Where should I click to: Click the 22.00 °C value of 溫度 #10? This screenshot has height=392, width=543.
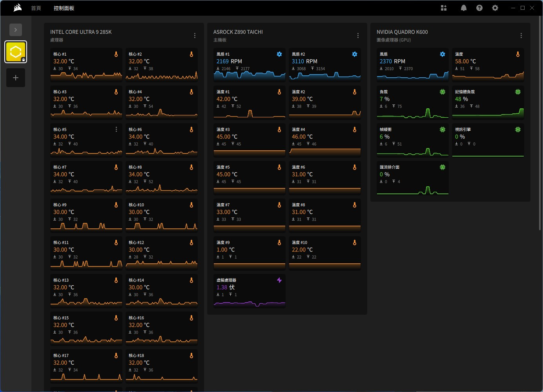pyautogui.click(x=302, y=250)
